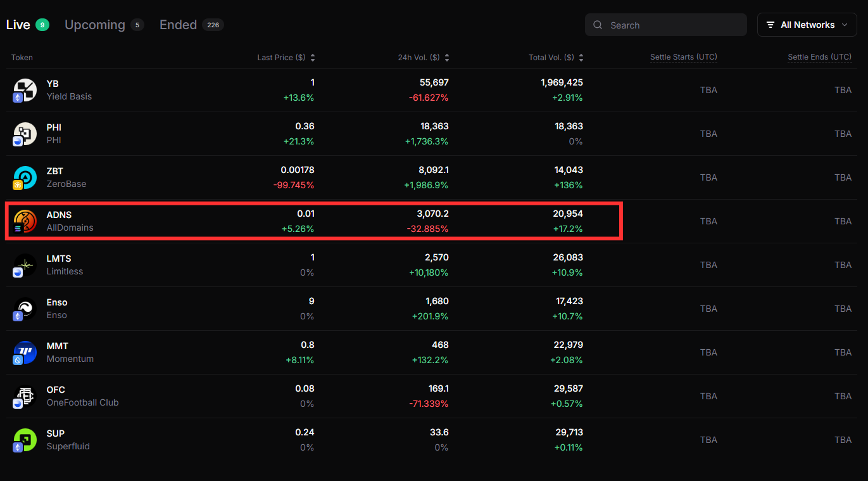Viewport: 868px width, 481px height.
Task: Switch to the Ended tab
Action: [178, 25]
